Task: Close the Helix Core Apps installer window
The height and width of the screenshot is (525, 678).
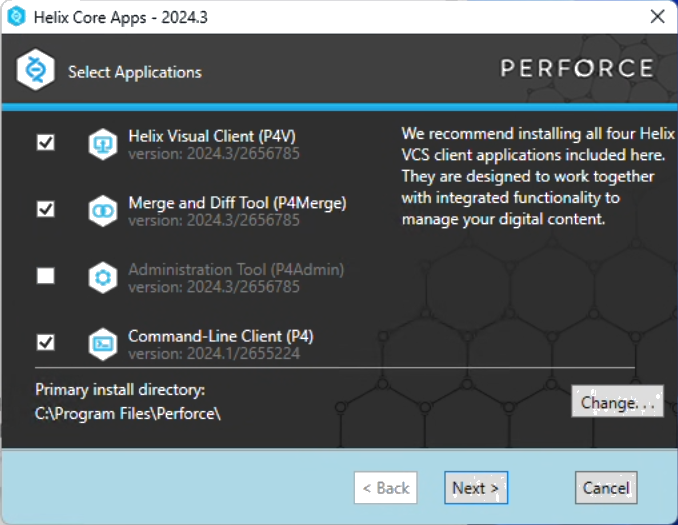Action: click(x=657, y=16)
